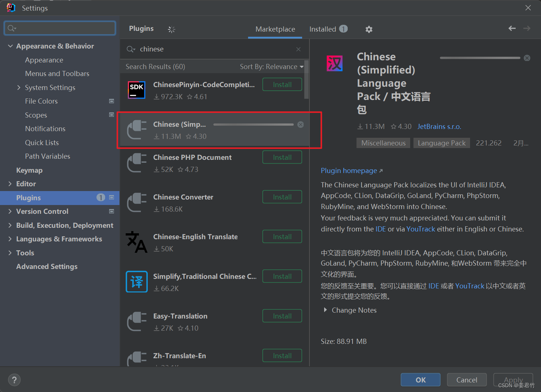Click Miscellaneous tag

(x=383, y=143)
